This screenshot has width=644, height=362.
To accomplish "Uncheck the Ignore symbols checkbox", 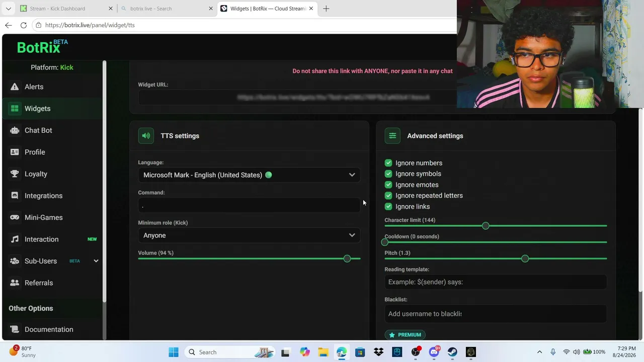I will coord(388,174).
